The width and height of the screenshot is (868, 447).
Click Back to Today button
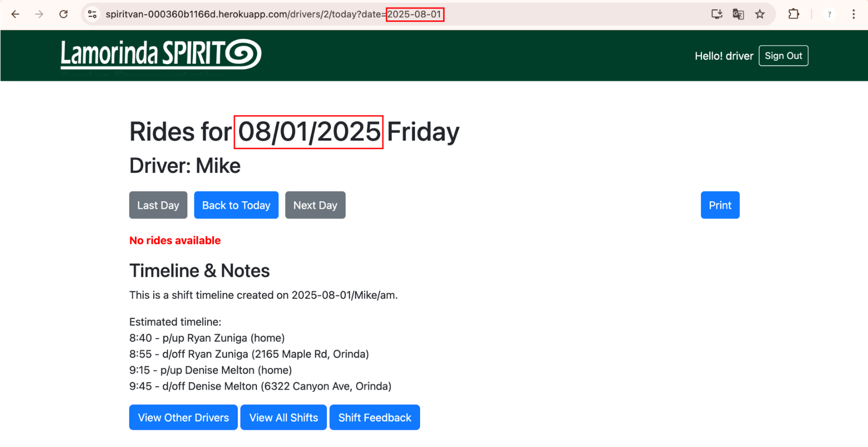pyautogui.click(x=236, y=205)
